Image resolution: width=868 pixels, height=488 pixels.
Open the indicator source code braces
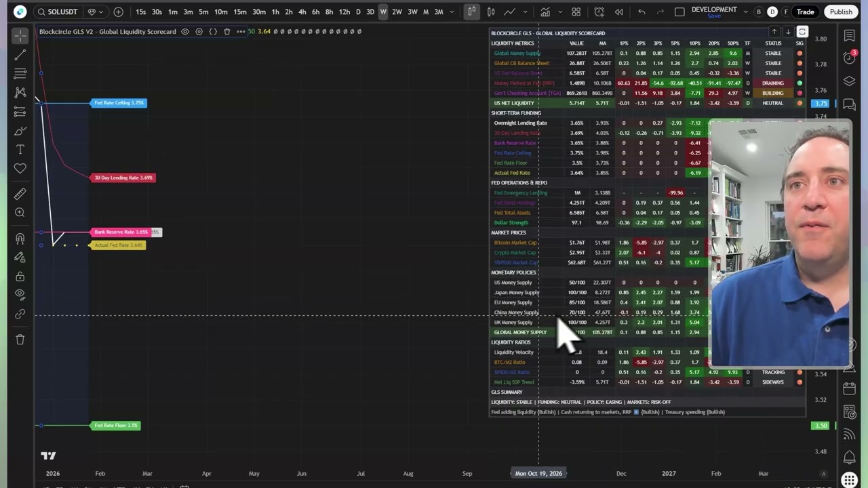point(213,31)
